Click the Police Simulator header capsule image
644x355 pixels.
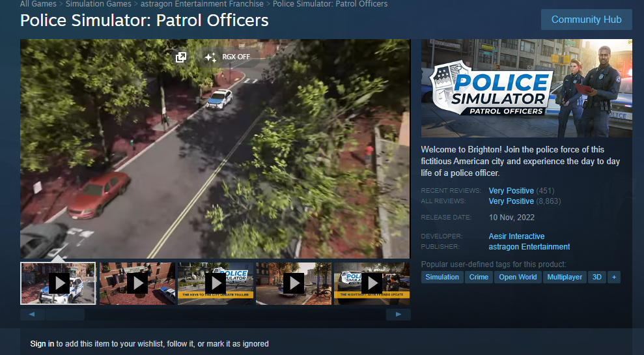coord(527,89)
